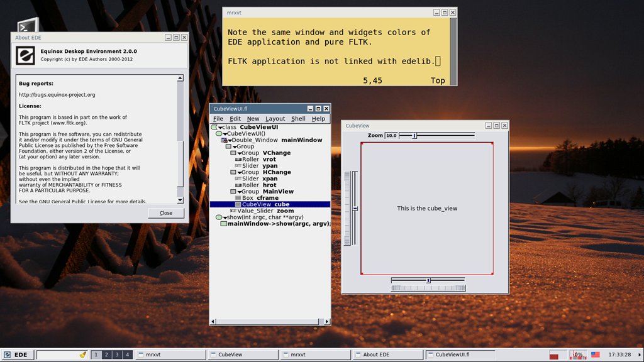Collapse the VChange group
The height and width of the screenshot is (362, 644).
tap(240, 153)
